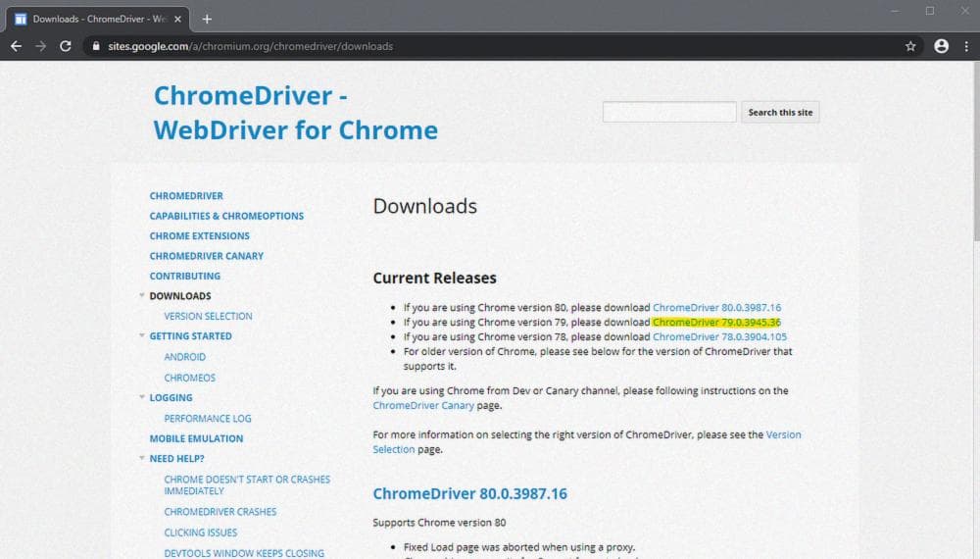
Task: Open GETTING STARTED sidebar link
Action: 191,335
